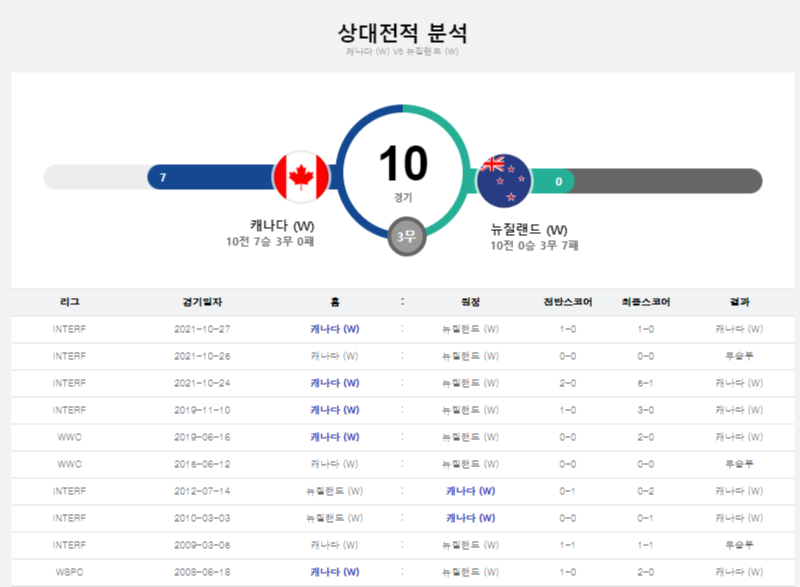800x587 pixels.
Task: Select the 2021-10-27 match date
Action: click(202, 329)
